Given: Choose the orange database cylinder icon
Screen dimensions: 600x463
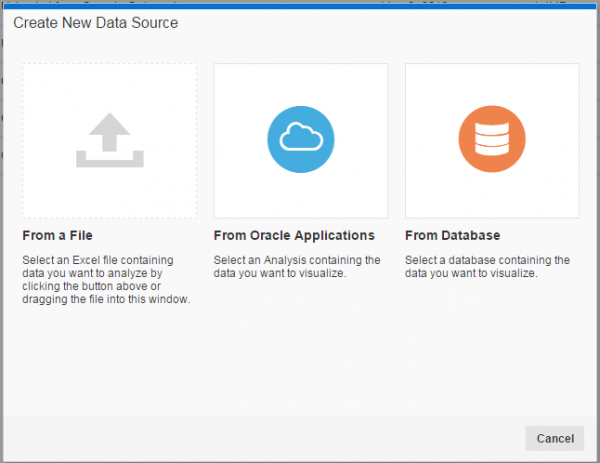Looking at the screenshot, I should (x=492, y=139).
